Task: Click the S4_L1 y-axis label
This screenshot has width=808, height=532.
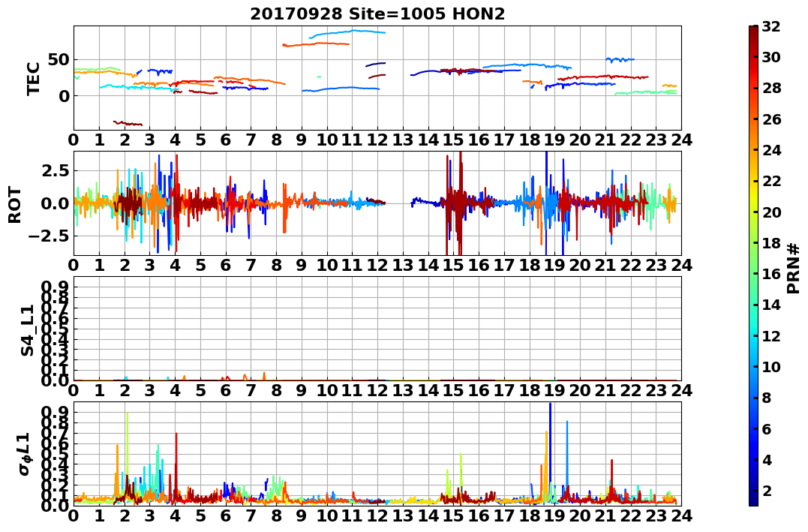Action: click(27, 330)
